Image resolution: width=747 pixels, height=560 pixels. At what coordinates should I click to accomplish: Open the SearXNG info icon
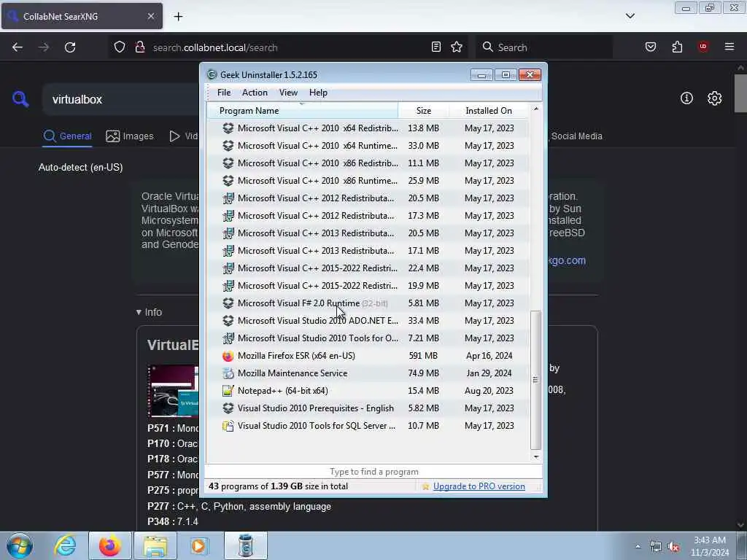(x=686, y=98)
